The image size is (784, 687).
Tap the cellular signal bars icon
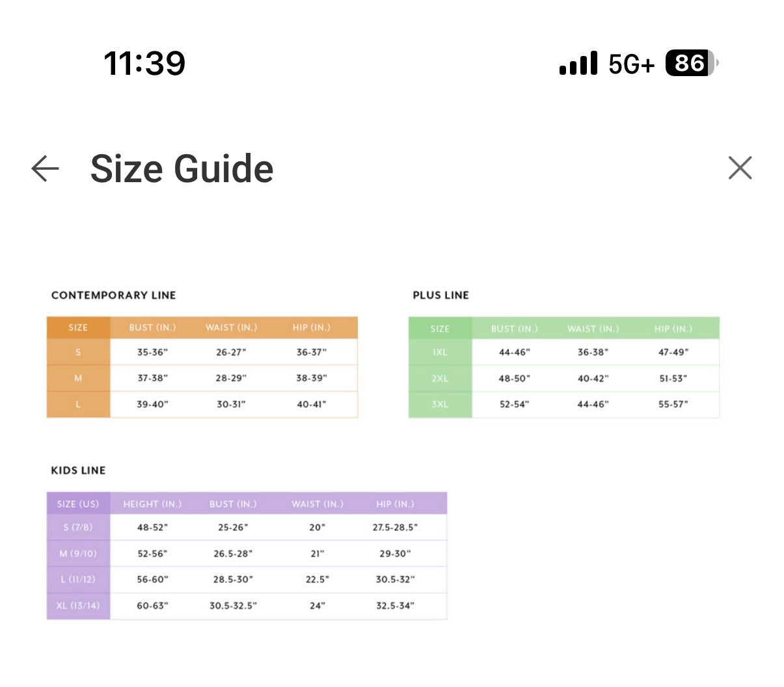coord(578,63)
